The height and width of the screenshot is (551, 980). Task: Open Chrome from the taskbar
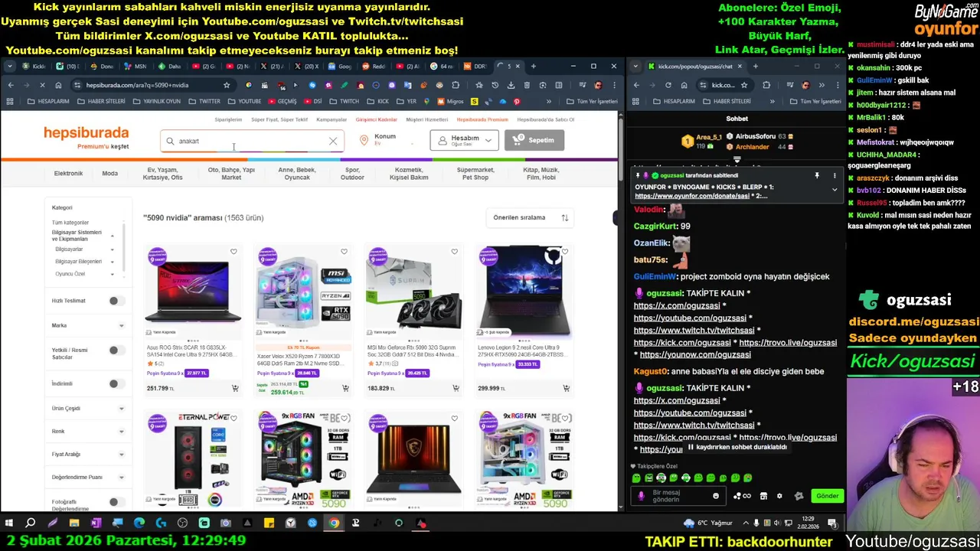[x=334, y=523]
